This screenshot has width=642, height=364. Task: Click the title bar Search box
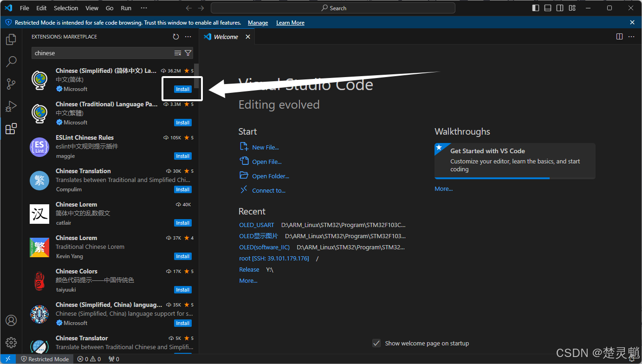click(x=333, y=8)
